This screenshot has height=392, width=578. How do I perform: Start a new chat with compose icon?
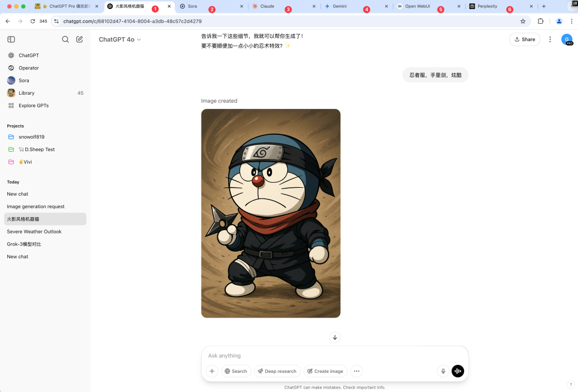tap(79, 39)
